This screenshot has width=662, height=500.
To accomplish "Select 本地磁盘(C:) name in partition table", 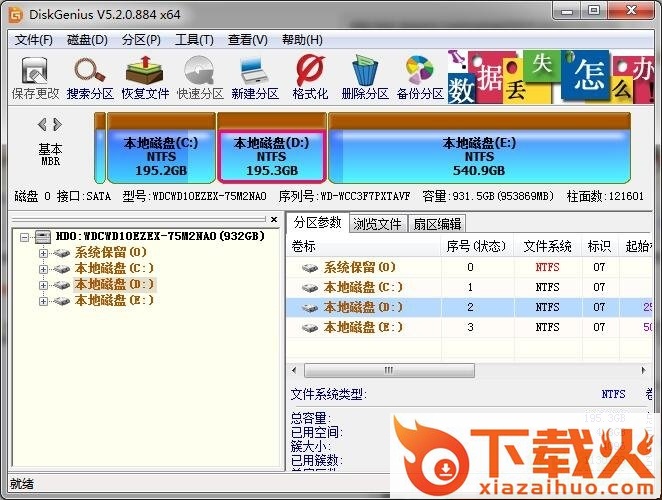I will pyautogui.click(x=363, y=288).
